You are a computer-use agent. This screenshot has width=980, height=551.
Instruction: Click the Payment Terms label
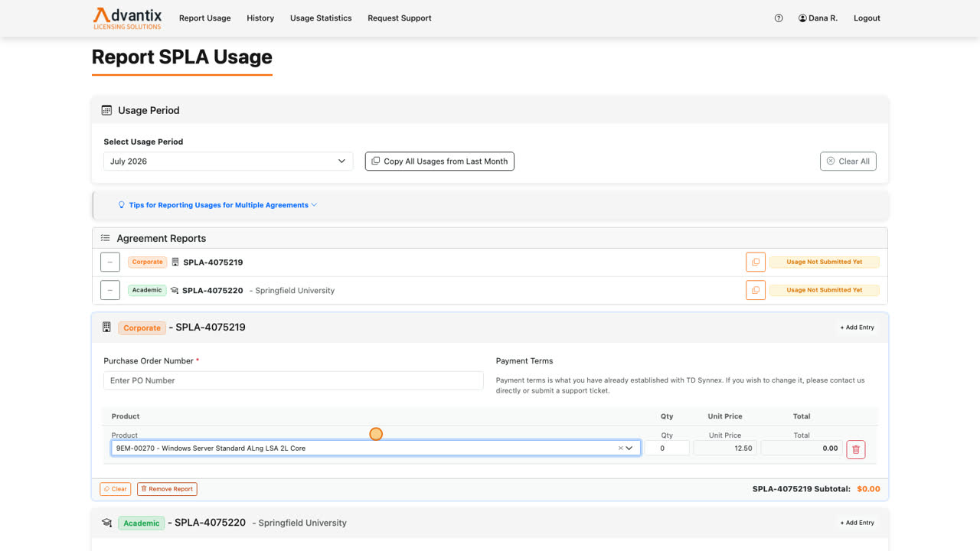(x=524, y=361)
